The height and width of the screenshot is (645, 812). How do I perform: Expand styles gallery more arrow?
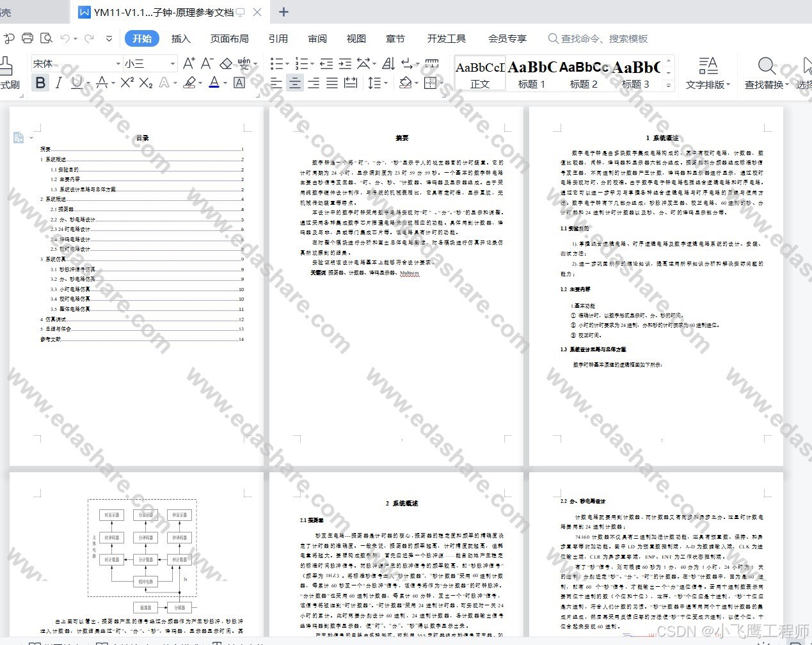pyautogui.click(x=669, y=84)
